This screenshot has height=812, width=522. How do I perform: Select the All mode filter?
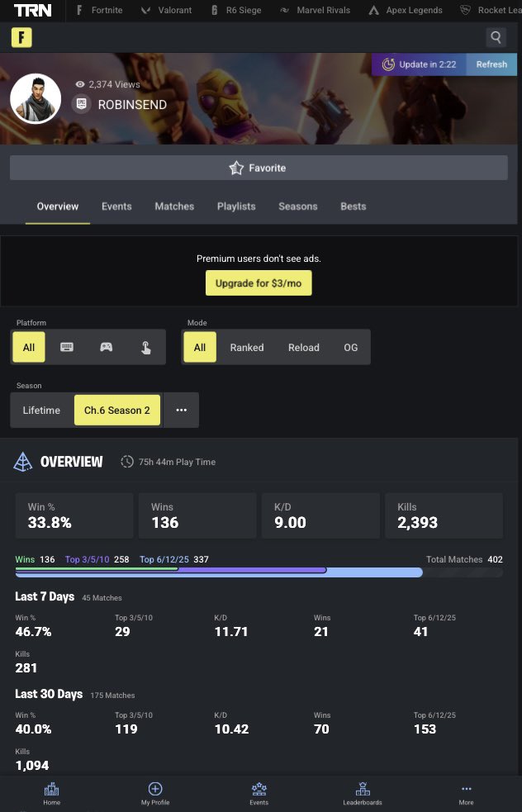pos(200,347)
